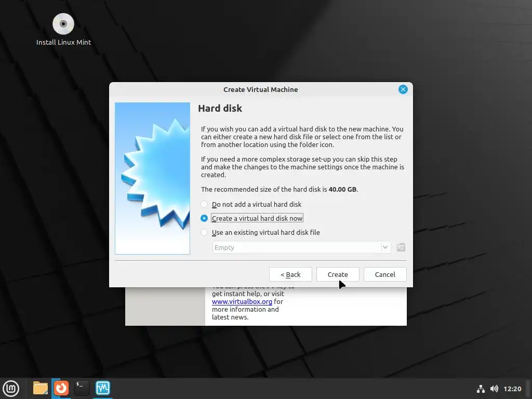Select 'Create a virtual hard disk now' option
Viewport: 532px width, 399px height.
[252, 218]
